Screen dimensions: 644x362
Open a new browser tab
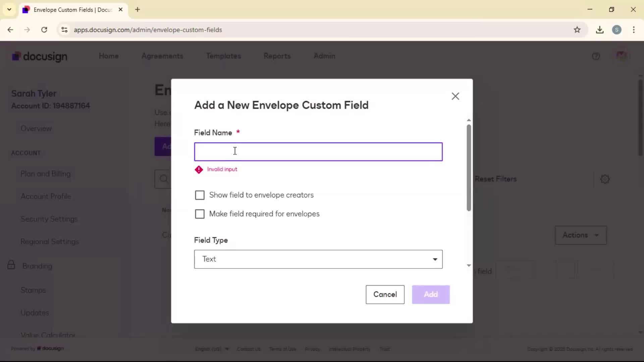(138, 9)
